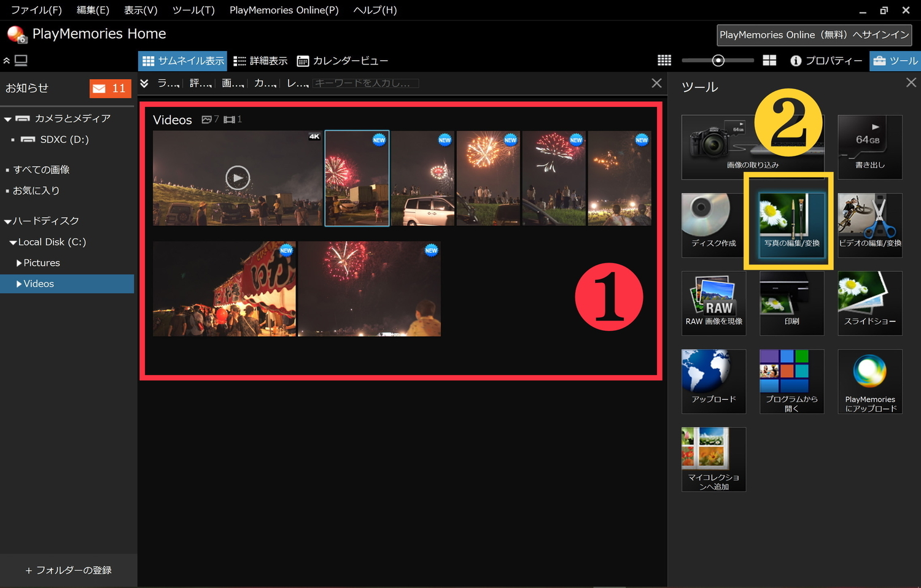Select the orange firework burst thumbnail
This screenshot has width=921, height=588.
coord(488,178)
